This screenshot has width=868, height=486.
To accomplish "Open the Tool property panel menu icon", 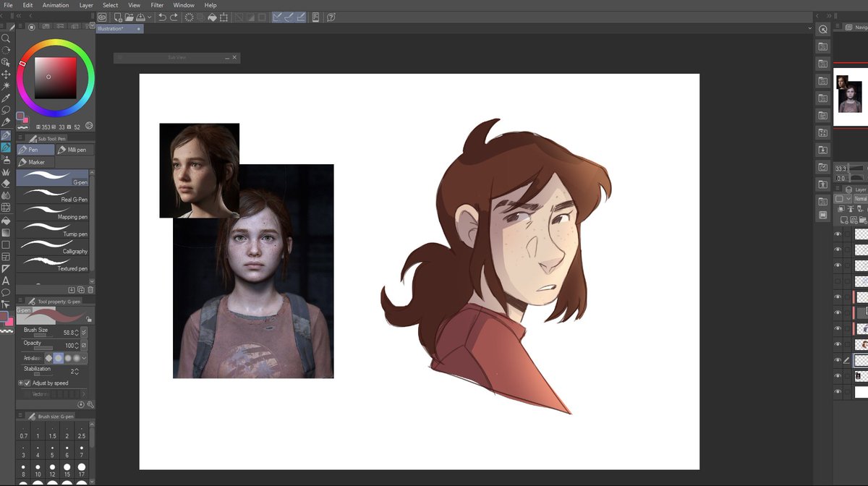I will point(20,300).
